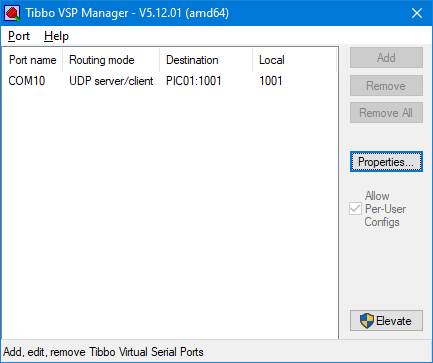This screenshot has width=433, height=363.
Task: Open the Help menu
Action: (x=56, y=36)
